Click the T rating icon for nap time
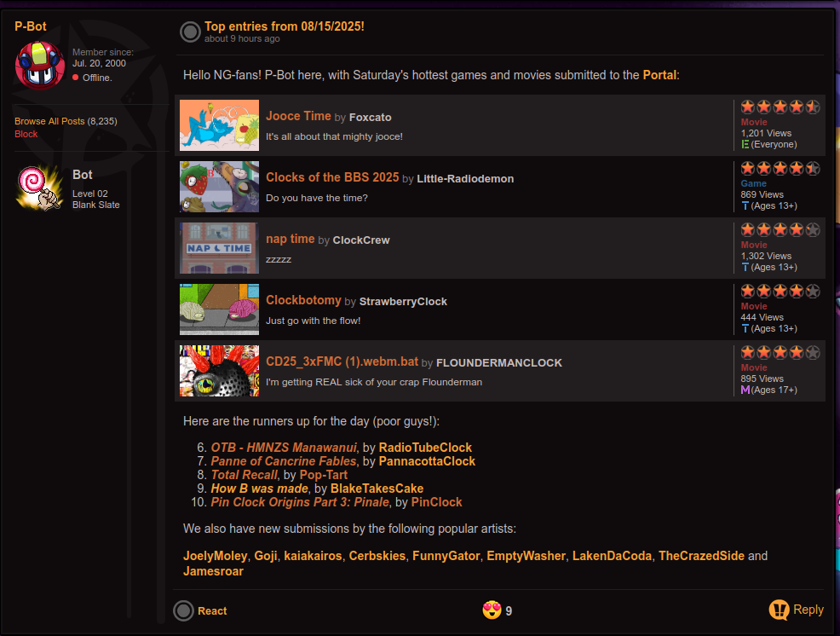The width and height of the screenshot is (840, 636). tap(745, 267)
